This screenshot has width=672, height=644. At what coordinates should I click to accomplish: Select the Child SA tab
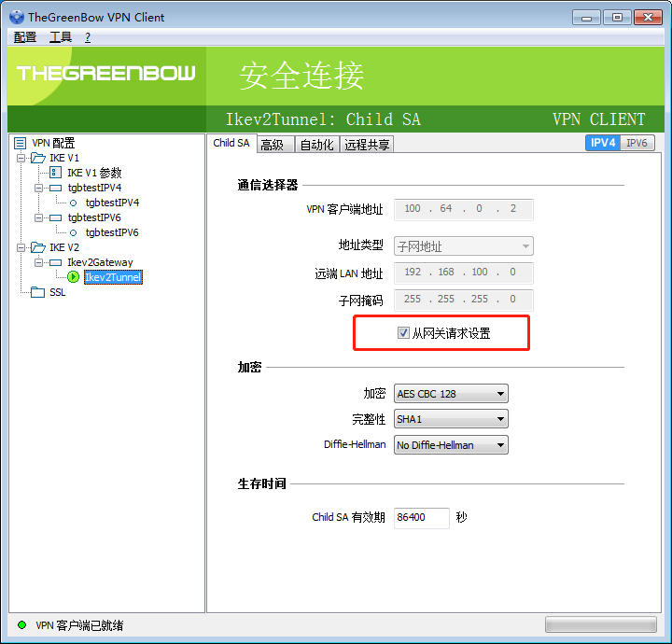pyautogui.click(x=231, y=143)
